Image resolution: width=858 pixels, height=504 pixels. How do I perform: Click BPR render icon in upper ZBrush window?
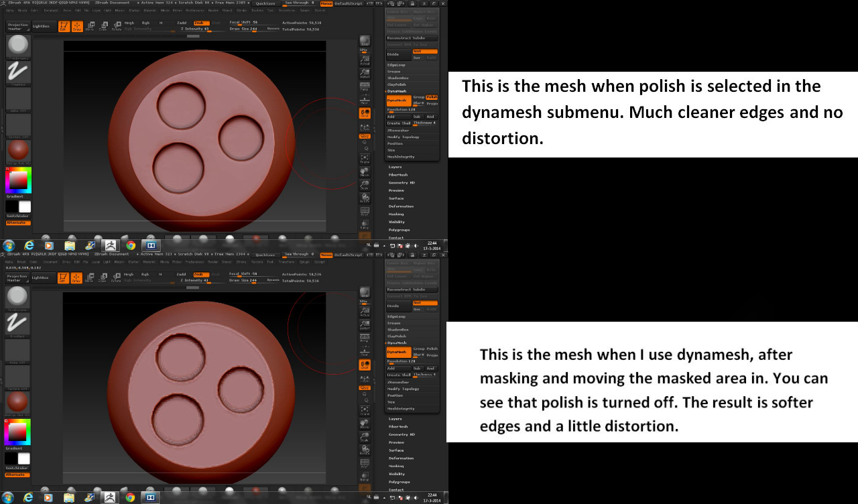click(365, 42)
